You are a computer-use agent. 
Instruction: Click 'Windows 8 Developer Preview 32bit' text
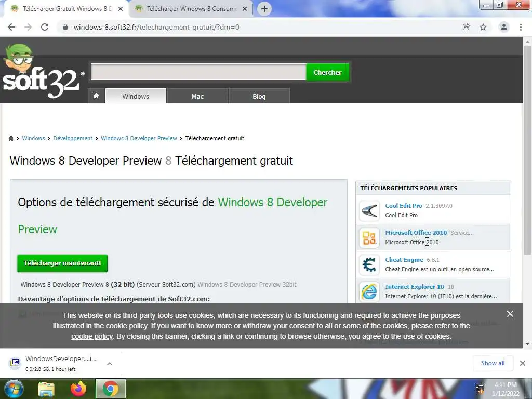click(247, 284)
